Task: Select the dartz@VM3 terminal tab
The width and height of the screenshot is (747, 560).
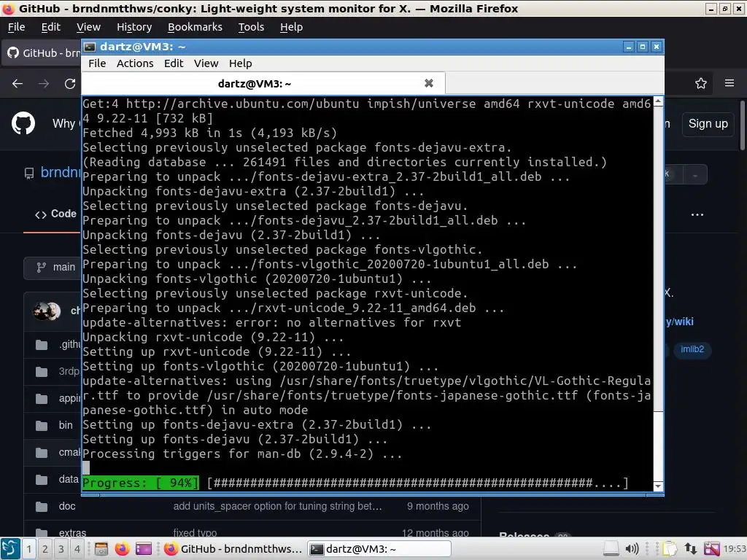Action: click(x=263, y=83)
